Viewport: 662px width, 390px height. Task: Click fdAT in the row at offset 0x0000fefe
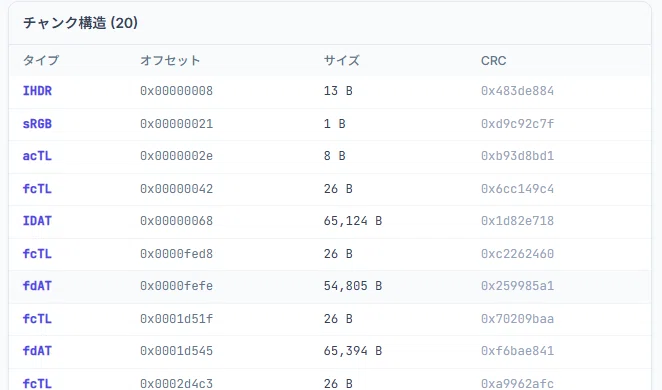37,286
